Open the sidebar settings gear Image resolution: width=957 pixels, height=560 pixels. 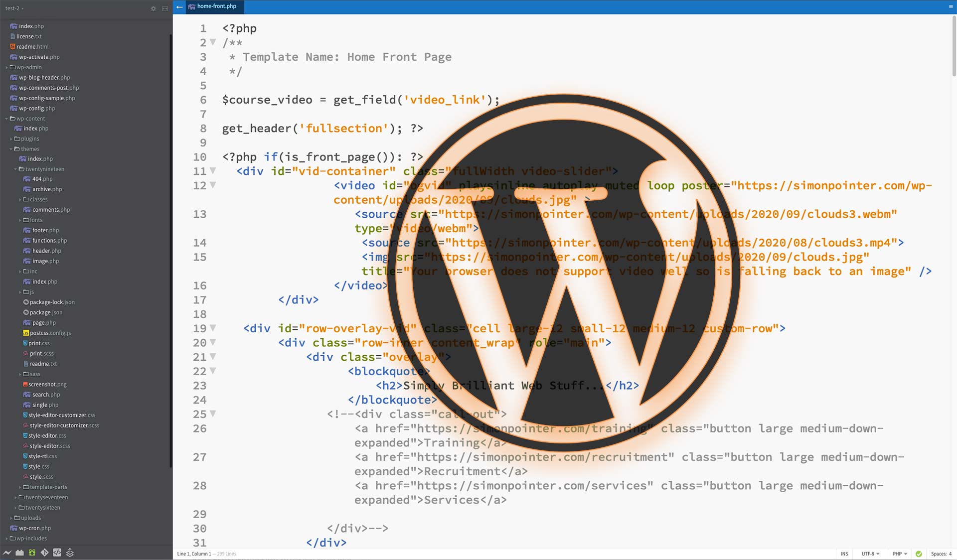click(x=153, y=8)
